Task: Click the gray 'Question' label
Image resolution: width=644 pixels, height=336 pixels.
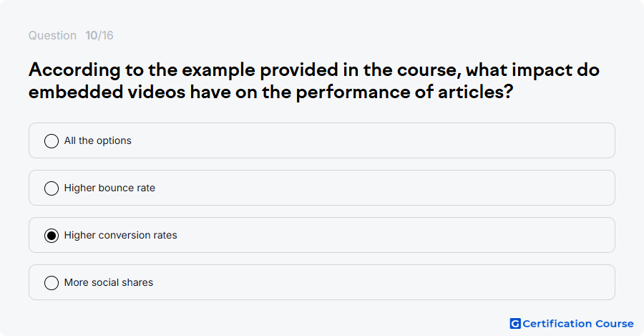Action: point(52,35)
